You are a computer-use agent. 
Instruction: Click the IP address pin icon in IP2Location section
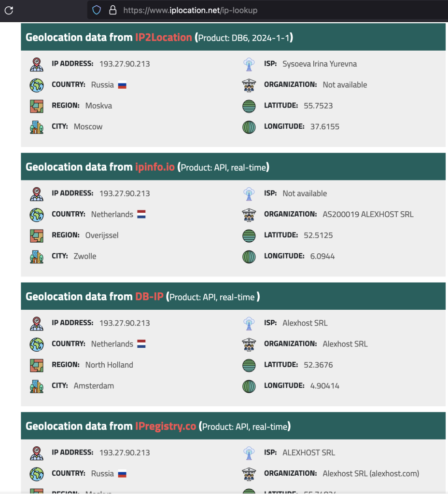point(37,64)
